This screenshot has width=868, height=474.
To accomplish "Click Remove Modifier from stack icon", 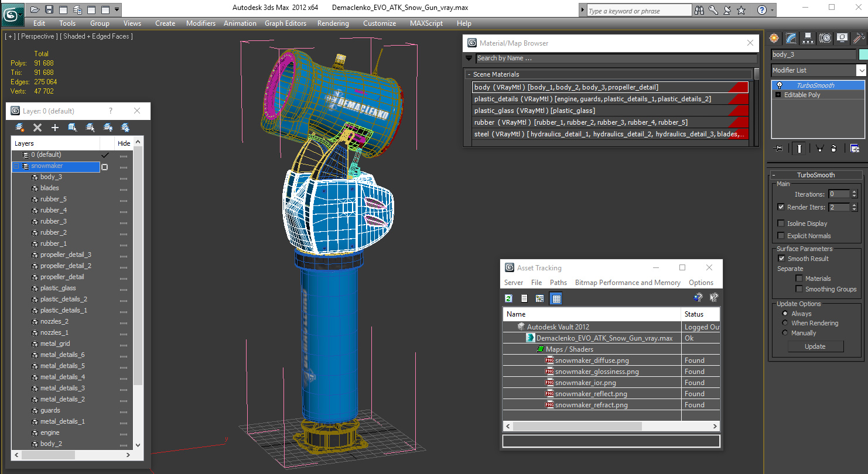I will (834, 149).
